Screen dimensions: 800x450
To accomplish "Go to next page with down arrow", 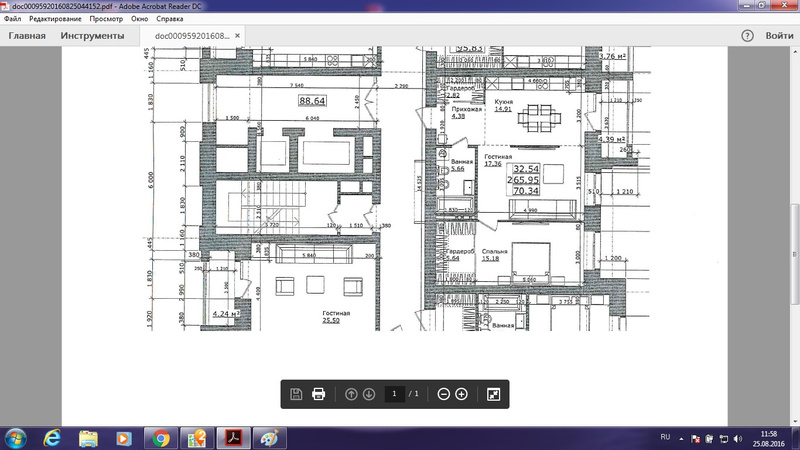I will point(369,394).
